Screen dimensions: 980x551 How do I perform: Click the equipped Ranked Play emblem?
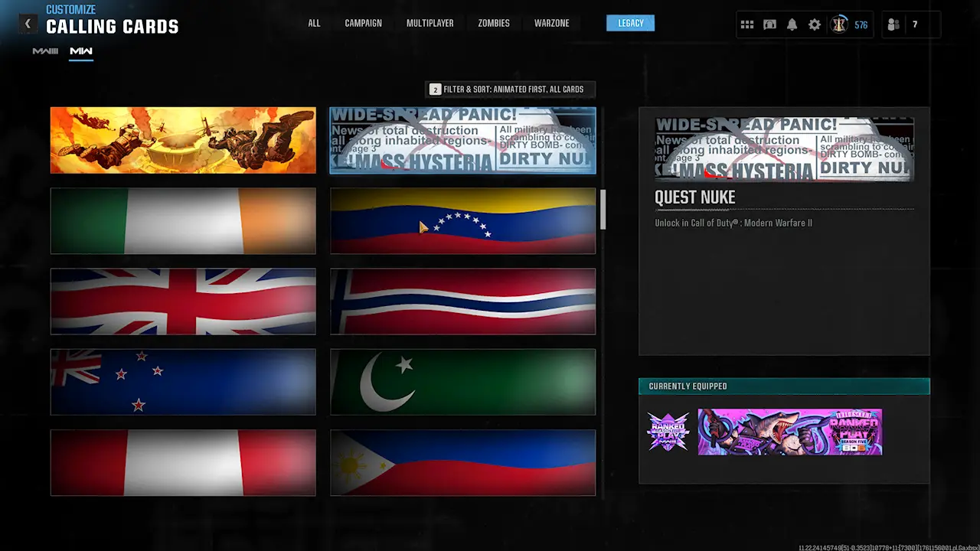(x=668, y=432)
